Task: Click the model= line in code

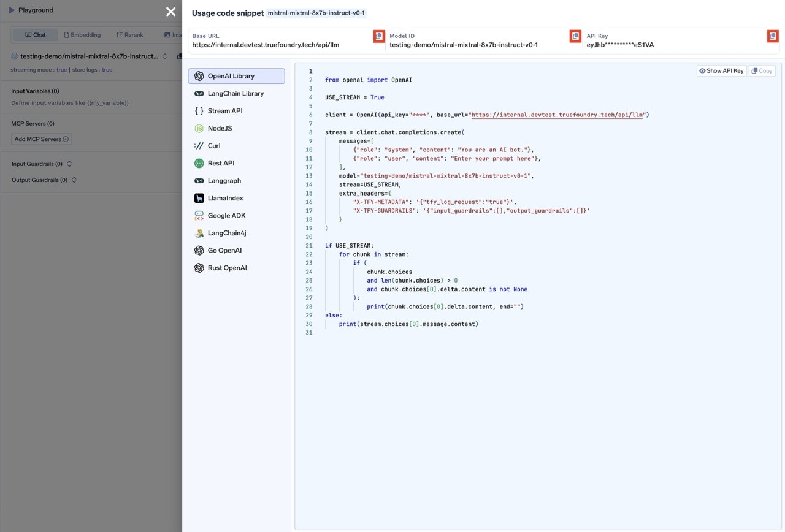Action: [437, 176]
